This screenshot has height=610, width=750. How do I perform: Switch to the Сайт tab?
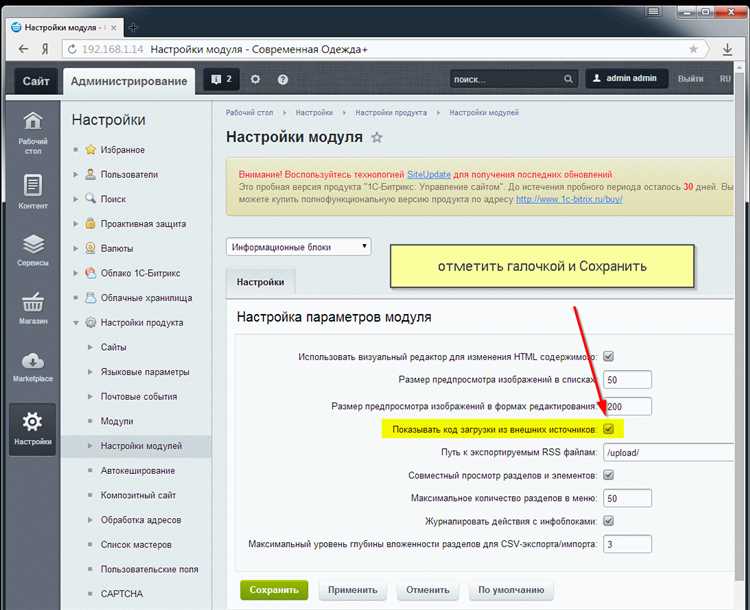point(36,81)
